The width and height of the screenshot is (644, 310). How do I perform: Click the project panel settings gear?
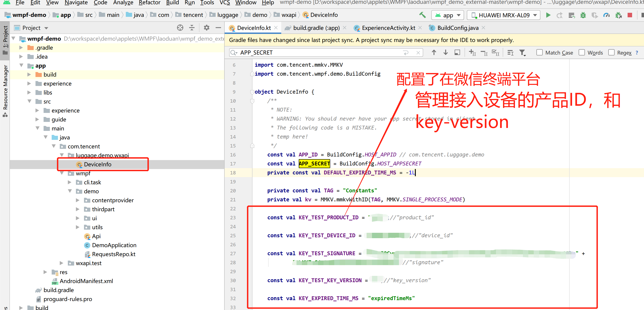[x=206, y=28]
